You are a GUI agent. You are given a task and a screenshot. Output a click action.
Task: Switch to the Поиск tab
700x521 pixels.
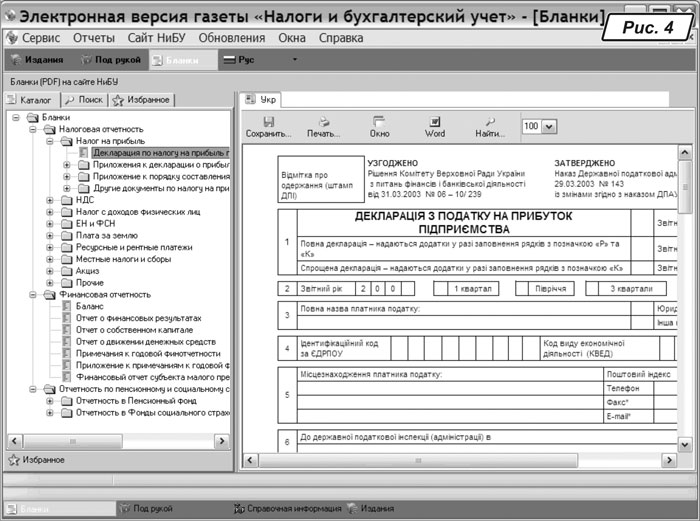[84, 100]
